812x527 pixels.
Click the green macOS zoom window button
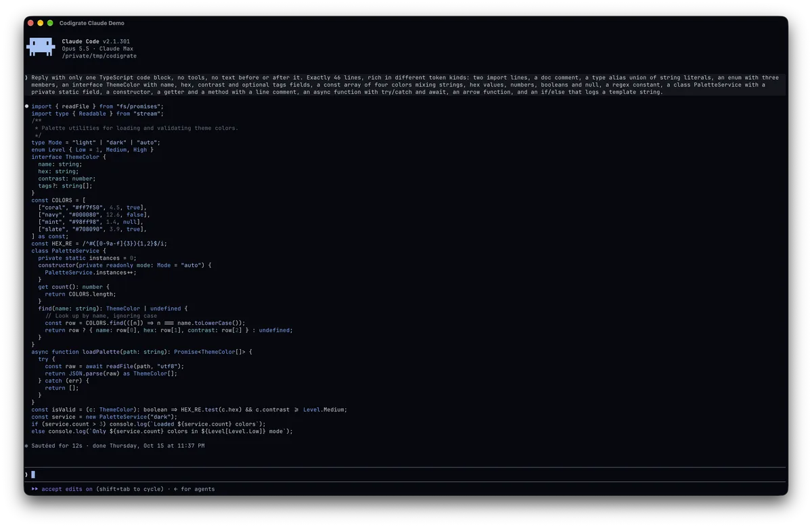50,23
